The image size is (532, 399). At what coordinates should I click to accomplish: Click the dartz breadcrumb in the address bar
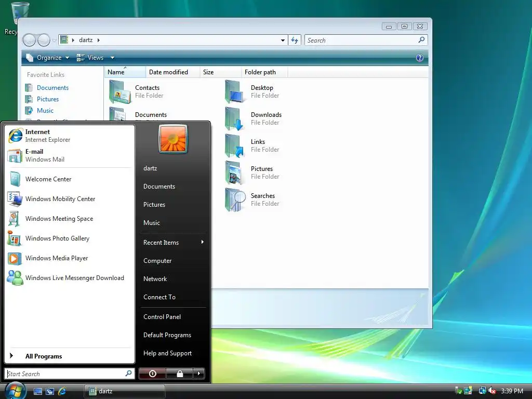click(86, 40)
